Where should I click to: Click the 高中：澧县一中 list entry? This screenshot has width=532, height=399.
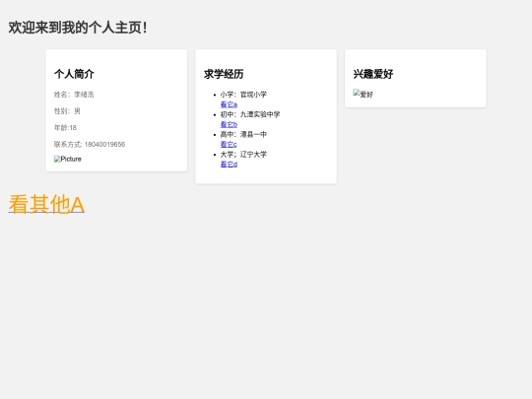click(243, 135)
